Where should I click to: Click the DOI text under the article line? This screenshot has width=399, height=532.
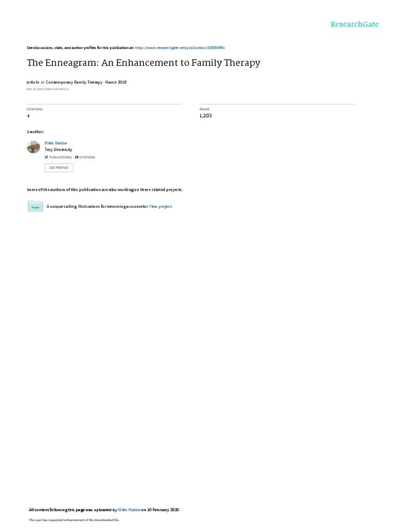[x=47, y=89]
